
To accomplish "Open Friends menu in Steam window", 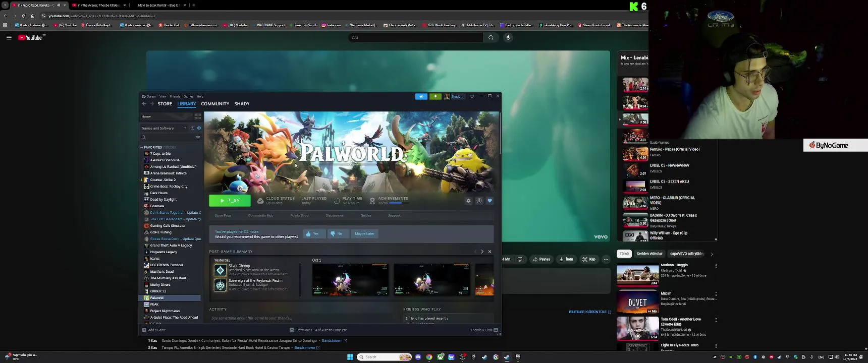I will pos(175,96).
